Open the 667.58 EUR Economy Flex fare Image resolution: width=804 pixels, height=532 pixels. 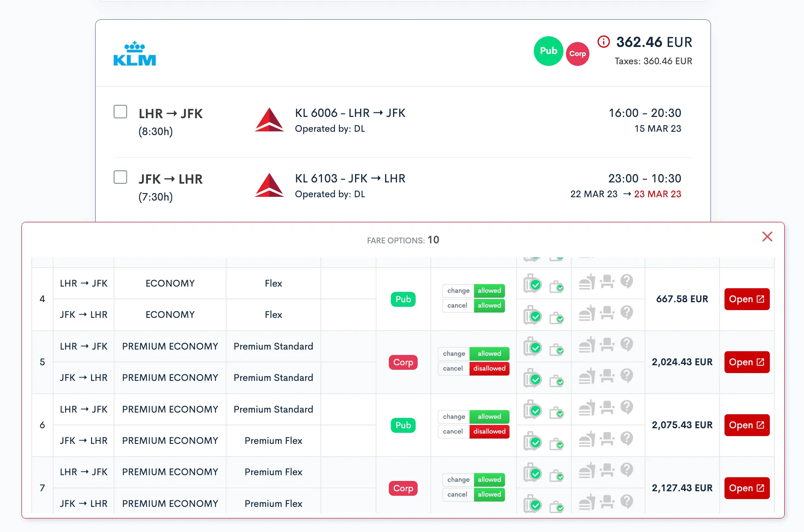(x=746, y=299)
